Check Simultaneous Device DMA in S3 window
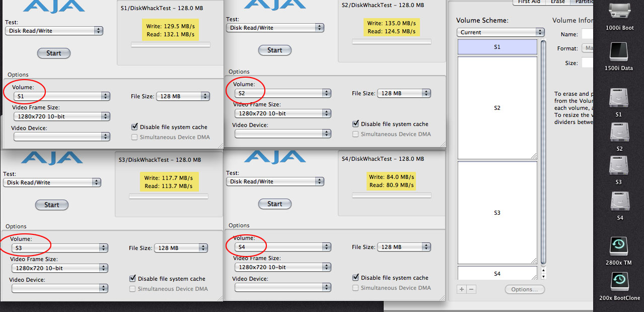 point(133,289)
